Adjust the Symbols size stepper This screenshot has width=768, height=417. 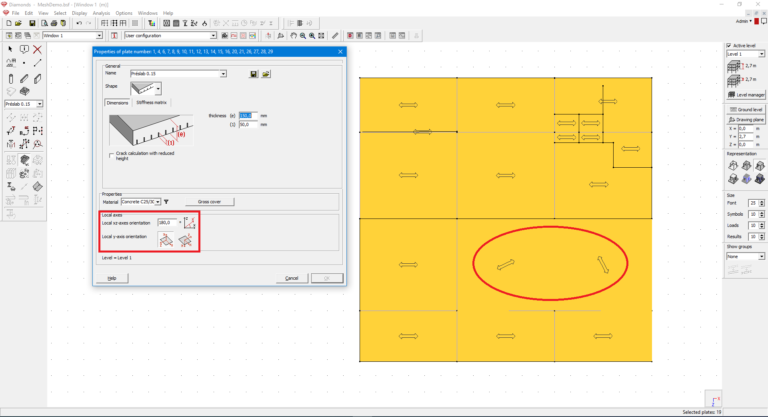tap(762, 214)
